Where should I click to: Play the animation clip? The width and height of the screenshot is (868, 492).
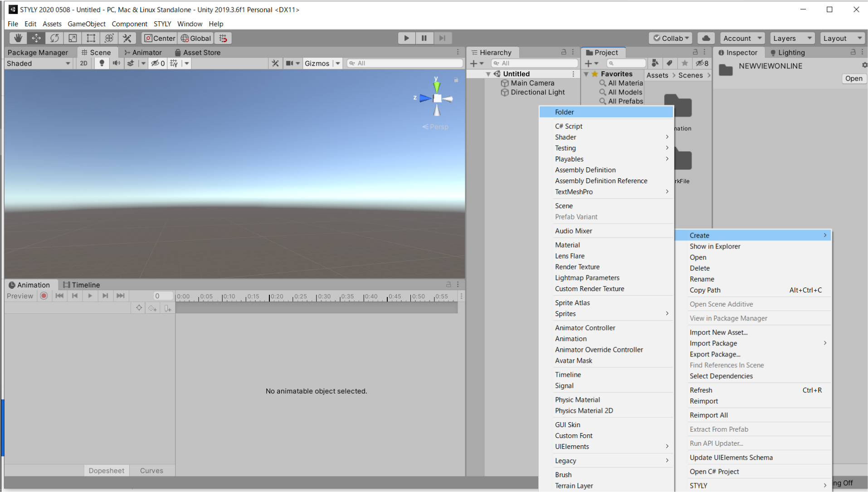(x=90, y=296)
